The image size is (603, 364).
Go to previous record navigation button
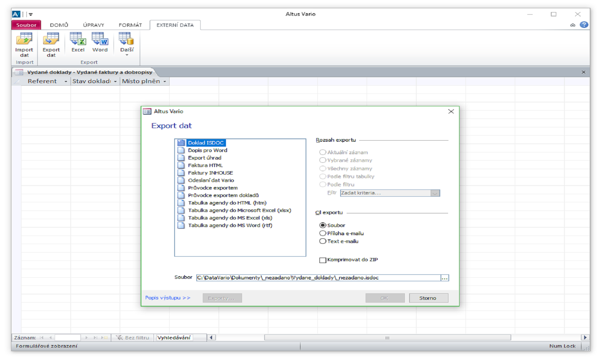[50, 338]
